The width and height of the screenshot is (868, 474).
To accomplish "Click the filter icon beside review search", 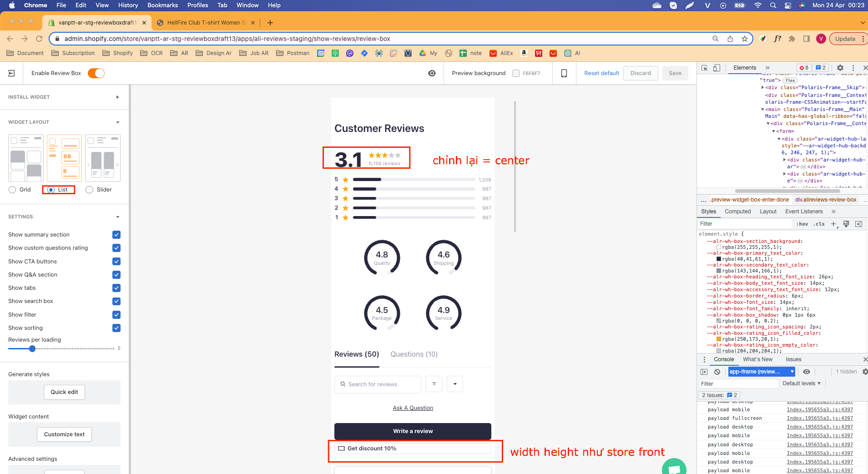I will 434,384.
